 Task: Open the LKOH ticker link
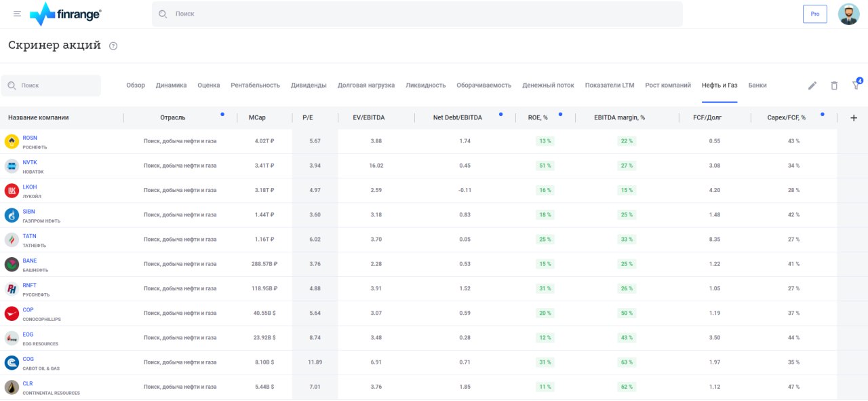[30, 187]
